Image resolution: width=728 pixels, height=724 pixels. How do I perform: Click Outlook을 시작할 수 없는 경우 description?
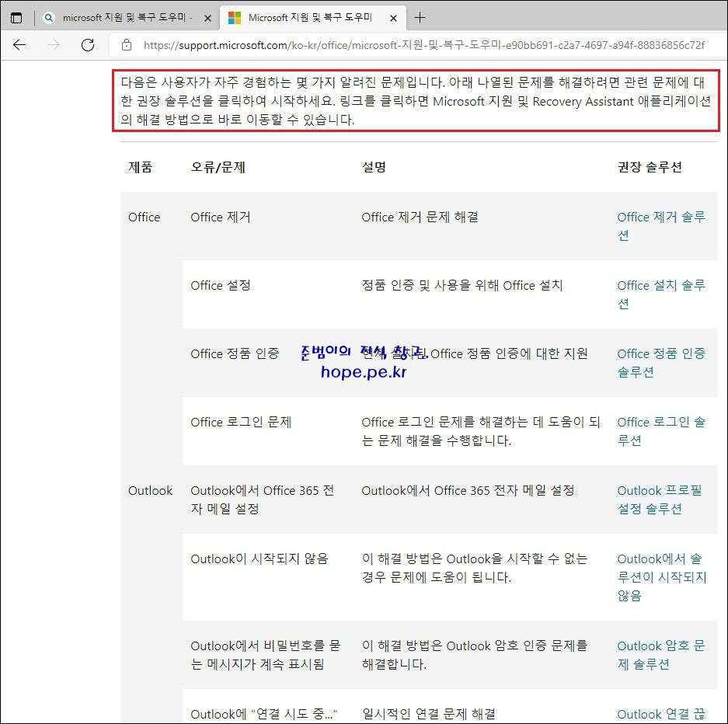475,568
